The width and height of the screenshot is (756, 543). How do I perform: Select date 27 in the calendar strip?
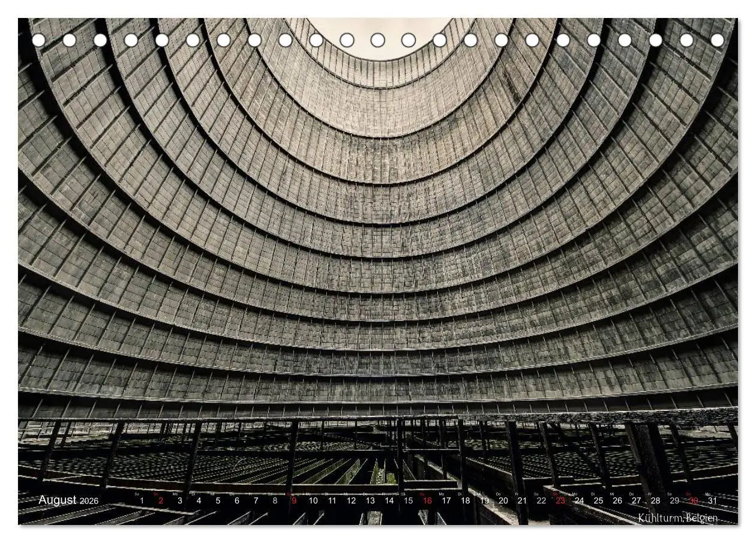[636, 500]
